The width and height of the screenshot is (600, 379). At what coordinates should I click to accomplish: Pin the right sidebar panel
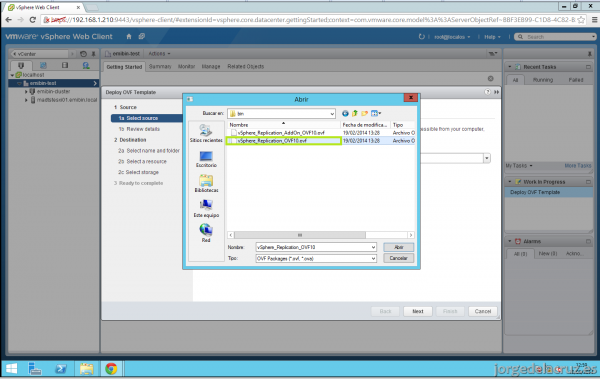tap(589, 54)
